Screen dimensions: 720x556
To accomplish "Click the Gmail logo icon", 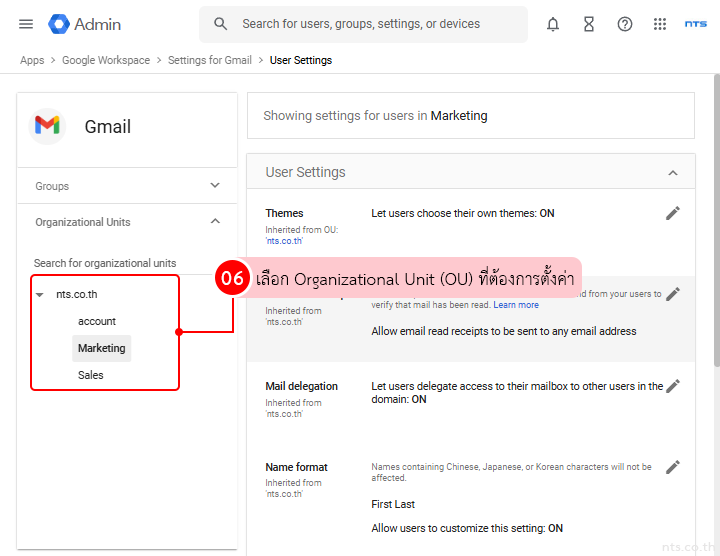I will tap(47, 126).
